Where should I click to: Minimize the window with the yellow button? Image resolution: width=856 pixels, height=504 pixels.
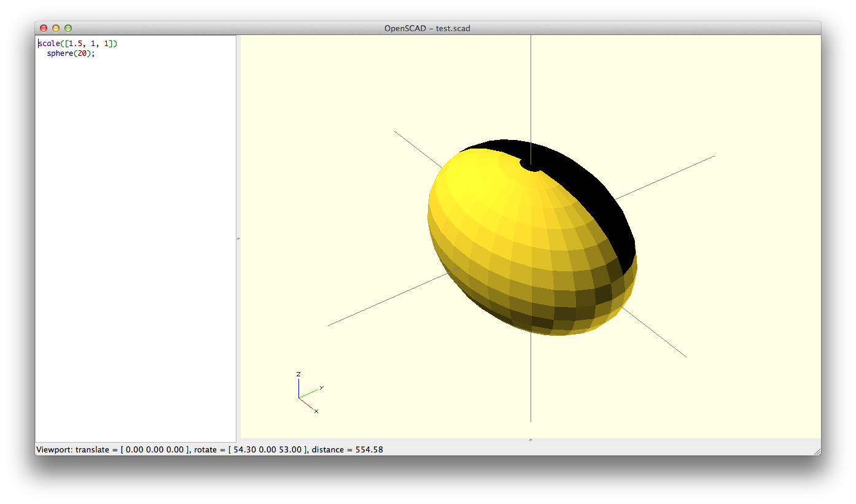[56, 28]
